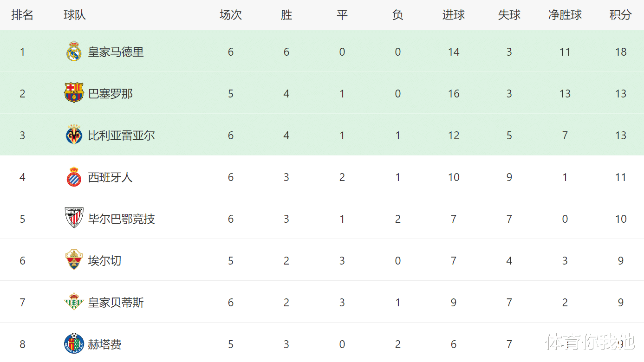Click the Real Madrid club crest
Image resolution: width=644 pixels, height=362 pixels.
74,52
